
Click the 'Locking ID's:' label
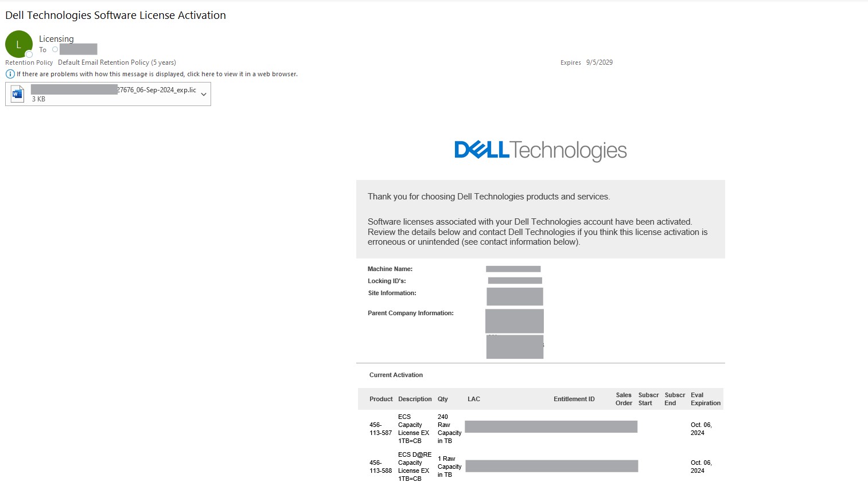387,281
